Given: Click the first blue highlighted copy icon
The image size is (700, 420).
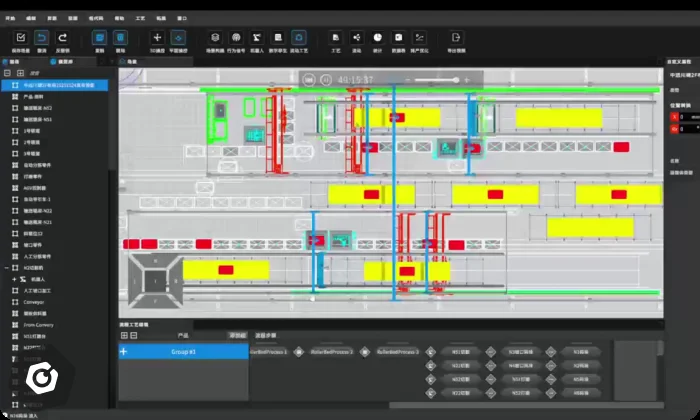Looking at the screenshot, I should [99, 38].
